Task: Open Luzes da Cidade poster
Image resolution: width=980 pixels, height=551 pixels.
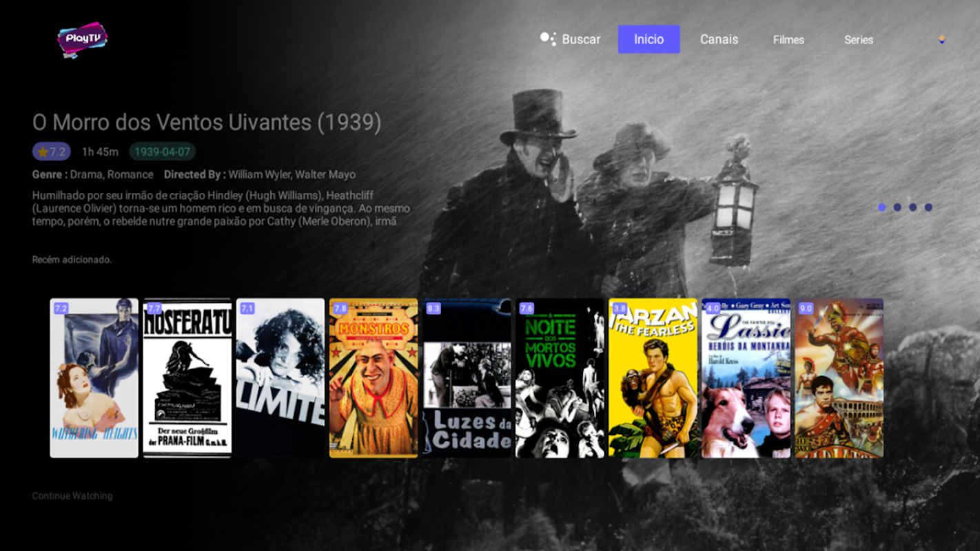Action: [x=467, y=378]
